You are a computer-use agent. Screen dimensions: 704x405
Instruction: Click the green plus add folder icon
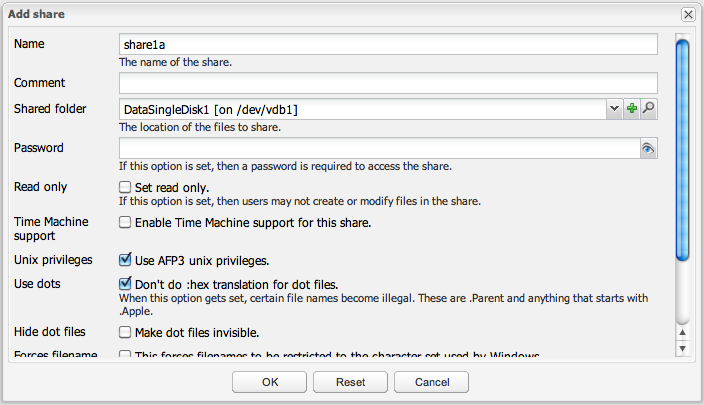point(632,109)
